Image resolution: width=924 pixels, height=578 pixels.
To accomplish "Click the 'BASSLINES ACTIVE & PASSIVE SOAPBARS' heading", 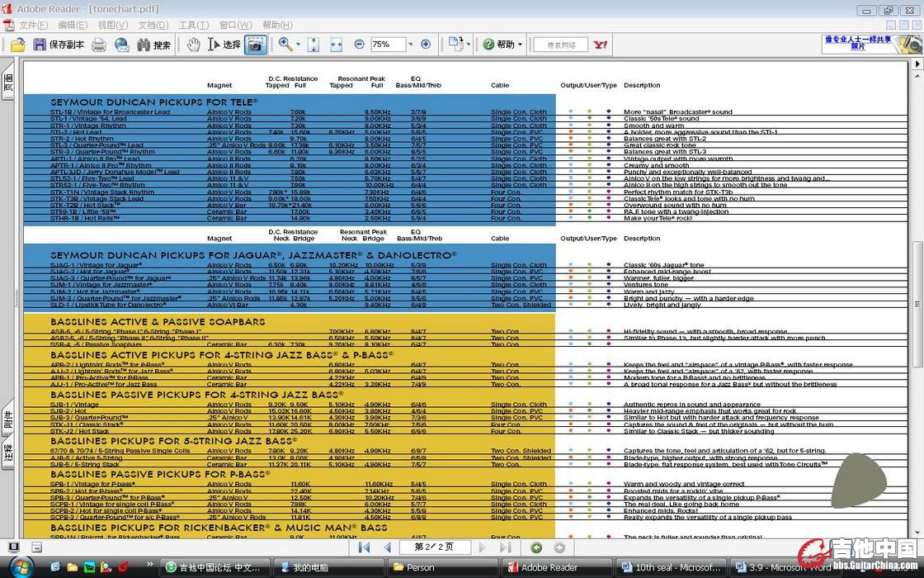I will [158, 321].
